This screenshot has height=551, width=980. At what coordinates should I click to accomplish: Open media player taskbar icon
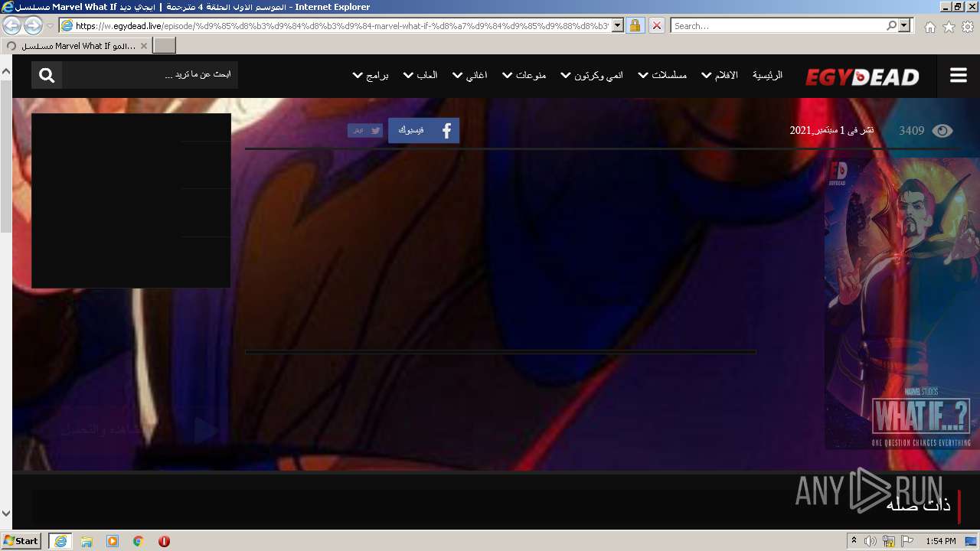113,541
